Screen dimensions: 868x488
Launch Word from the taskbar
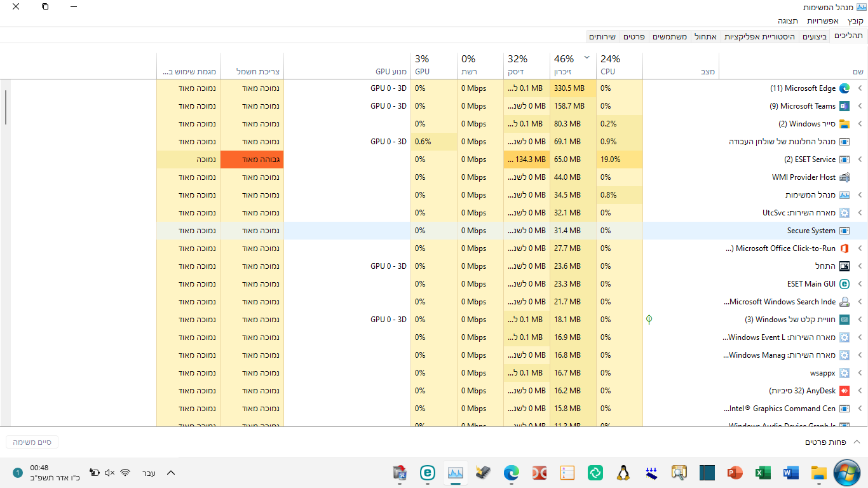790,473
